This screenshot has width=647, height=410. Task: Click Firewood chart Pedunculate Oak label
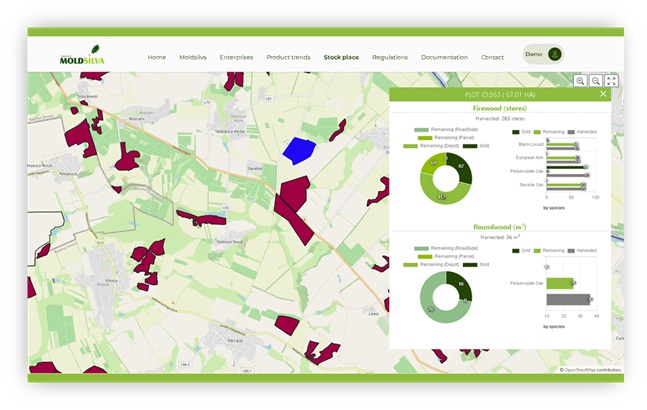point(527,171)
